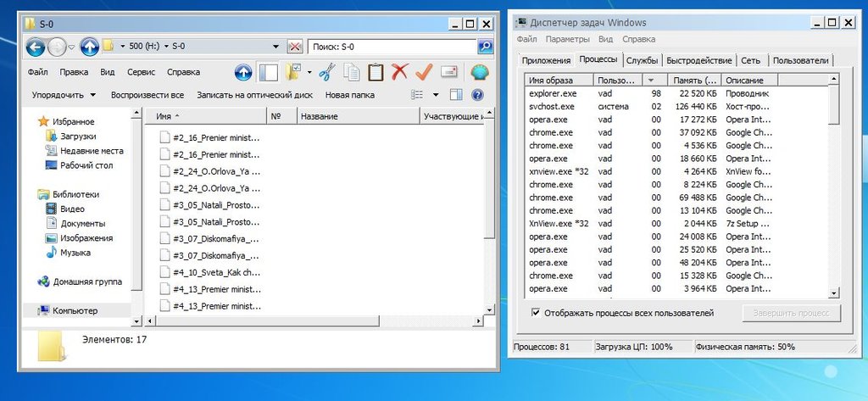The width and height of the screenshot is (868, 401).
Task: Select Рабочий стол in navigation pane
Action: (x=86, y=165)
